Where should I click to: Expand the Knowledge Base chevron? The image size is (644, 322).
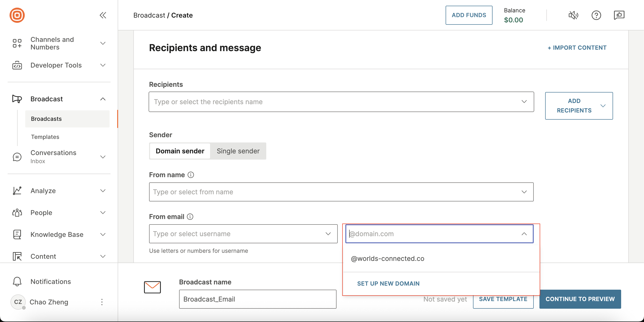click(103, 234)
